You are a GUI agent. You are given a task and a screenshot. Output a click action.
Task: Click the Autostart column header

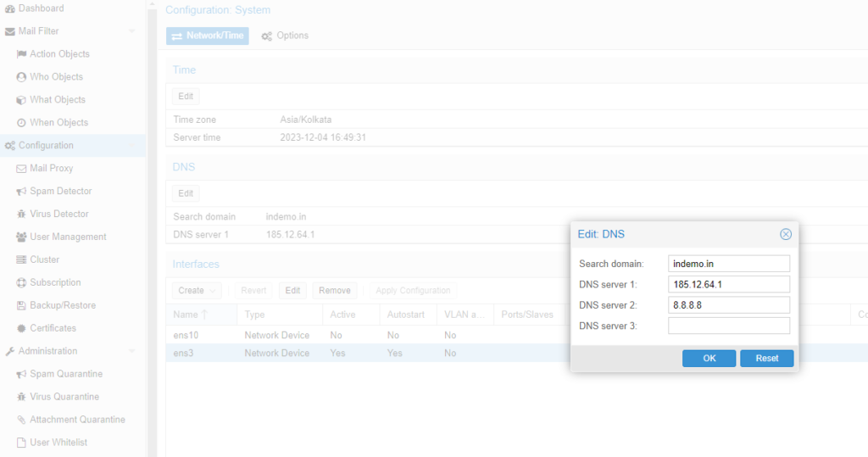tap(408, 315)
